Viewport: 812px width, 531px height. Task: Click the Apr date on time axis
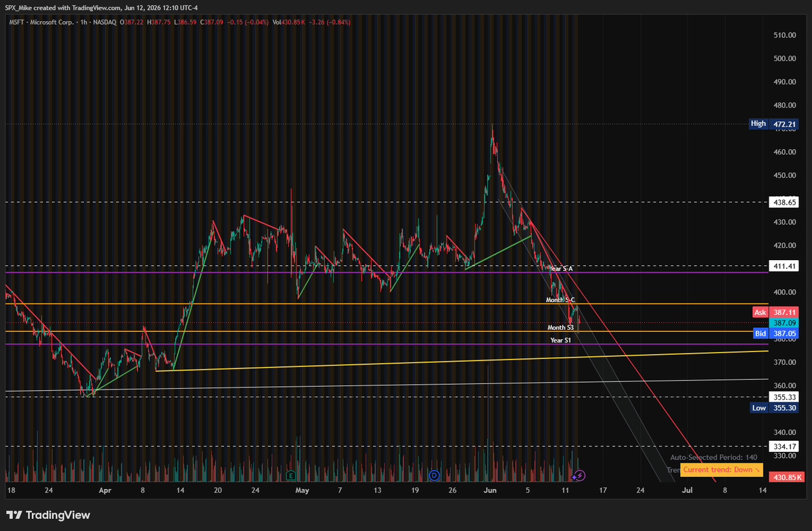point(104,489)
